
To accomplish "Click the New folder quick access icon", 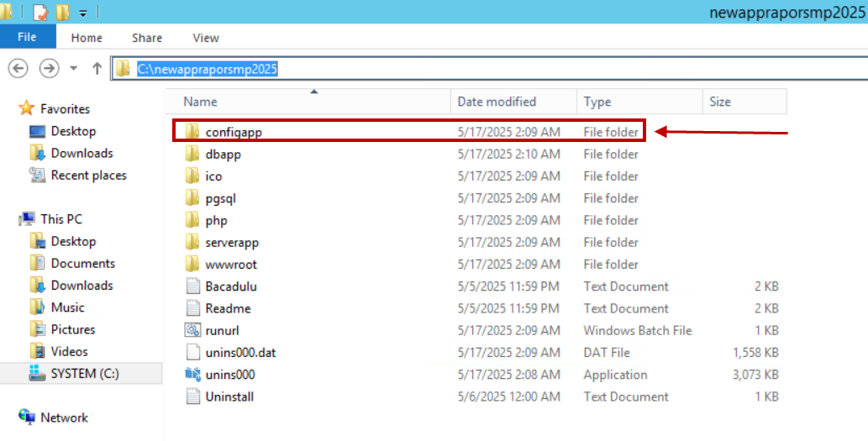I will pos(62,12).
